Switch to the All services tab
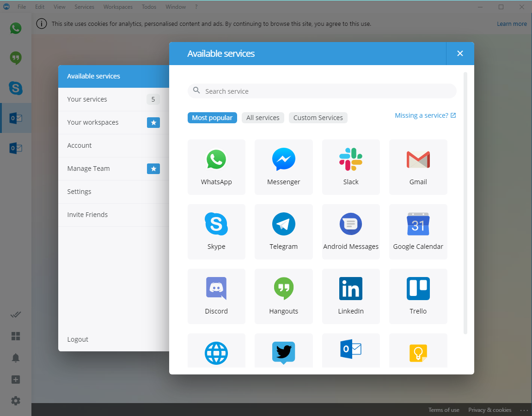Viewport: 532px width, 416px height. click(x=263, y=118)
